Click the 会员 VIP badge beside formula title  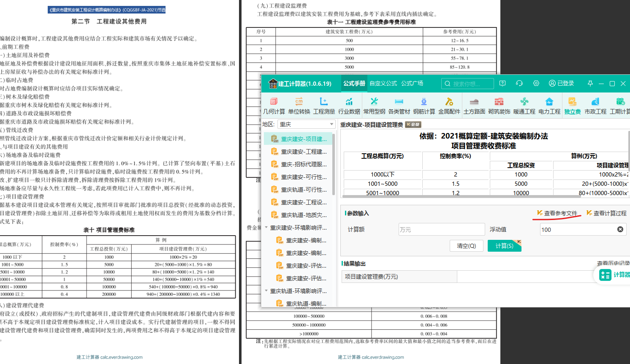[x=413, y=125]
